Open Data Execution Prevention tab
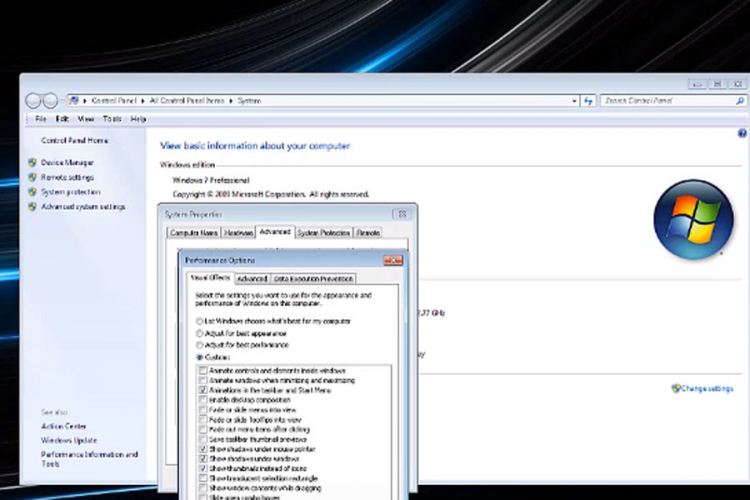Screen dimensions: 750x500 pyautogui.click(x=313, y=279)
